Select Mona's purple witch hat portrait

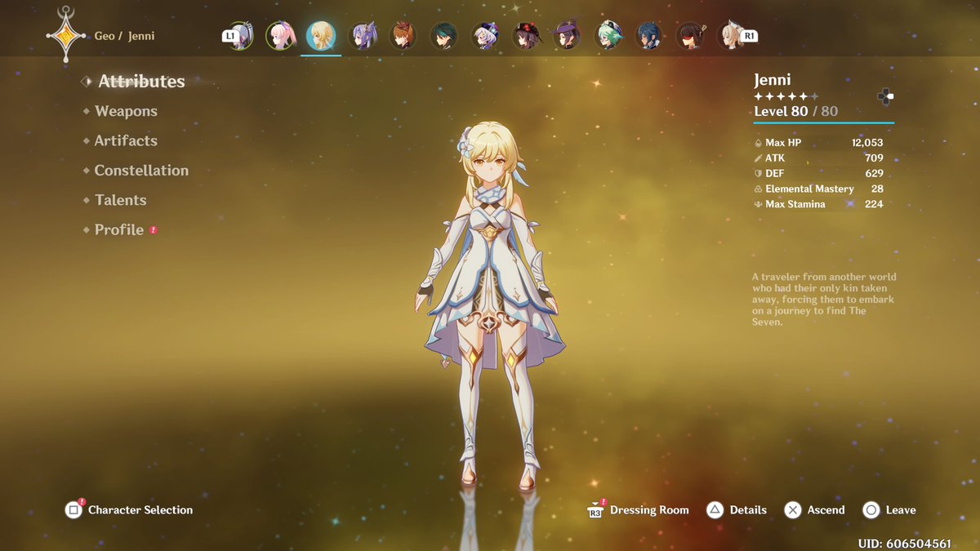pos(567,36)
